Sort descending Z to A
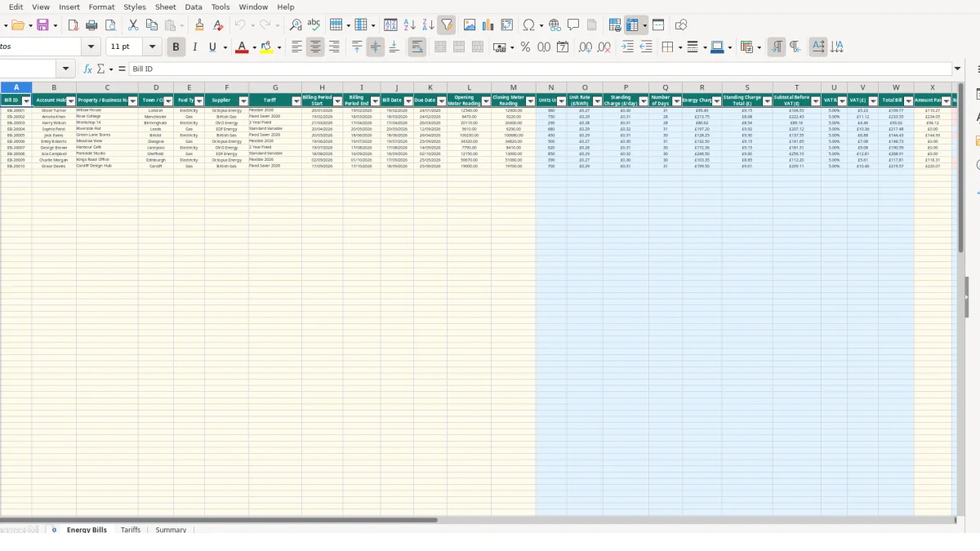Image resolution: width=980 pixels, height=551 pixels. point(428,25)
